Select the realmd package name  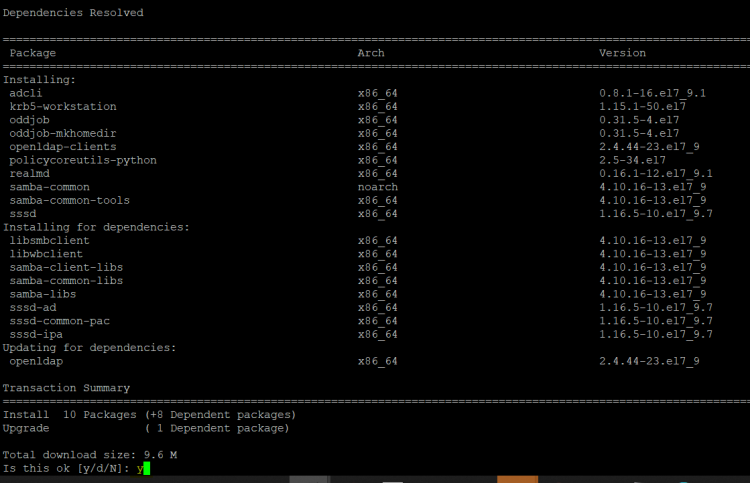tap(29, 174)
